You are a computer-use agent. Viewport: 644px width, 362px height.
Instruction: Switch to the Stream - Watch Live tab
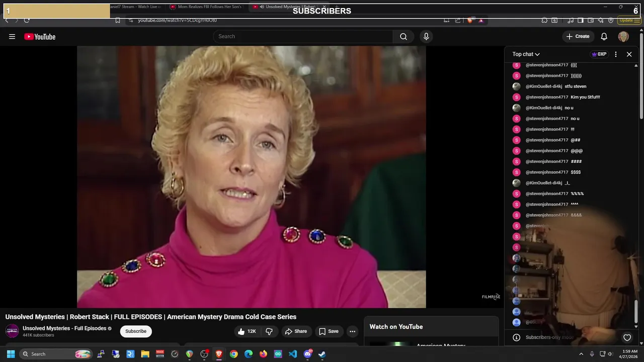tap(136, 7)
